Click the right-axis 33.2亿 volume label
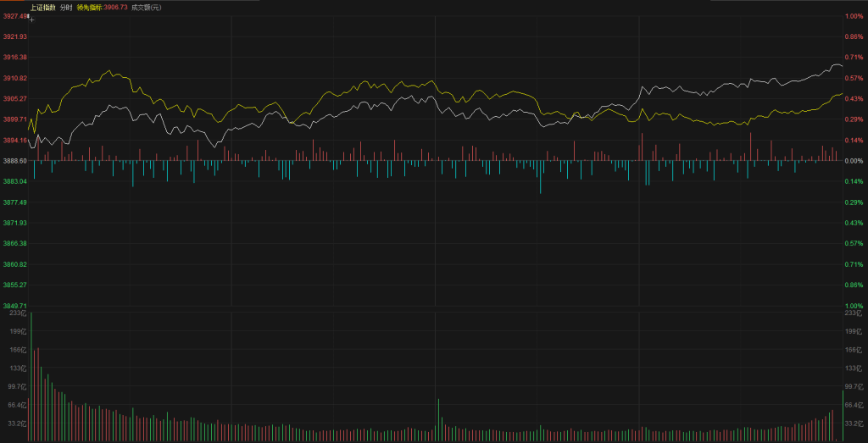The height and width of the screenshot is (443, 868). pos(854,423)
